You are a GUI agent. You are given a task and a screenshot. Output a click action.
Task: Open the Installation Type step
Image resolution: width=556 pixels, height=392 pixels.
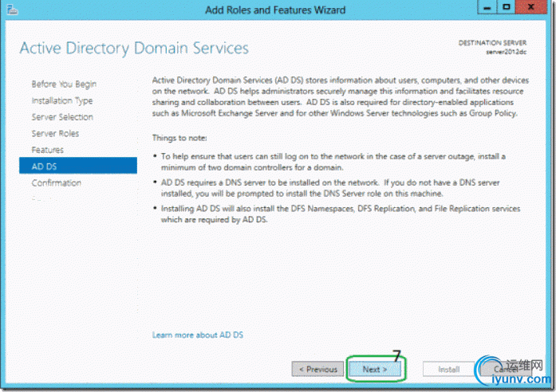pos(62,100)
